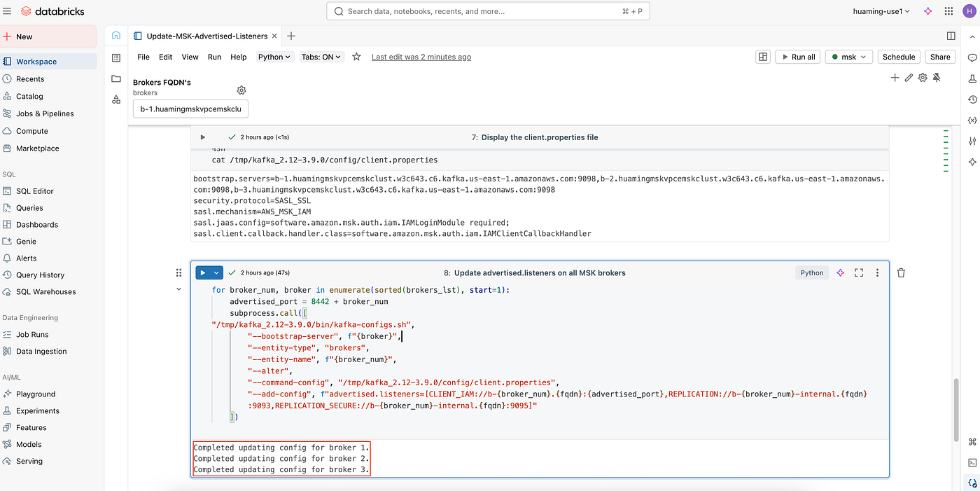
Task: Open the msk compute dropdown
Action: [848, 57]
